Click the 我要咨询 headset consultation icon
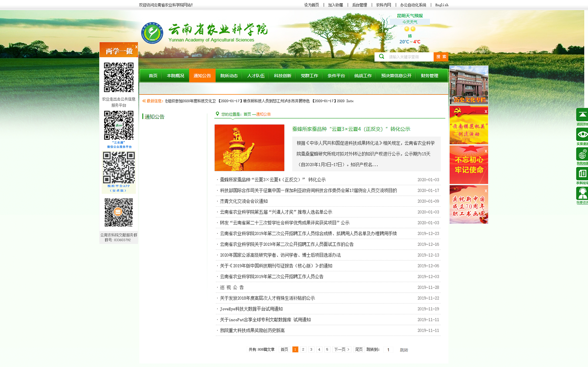This screenshot has width=588, height=367. (582, 194)
